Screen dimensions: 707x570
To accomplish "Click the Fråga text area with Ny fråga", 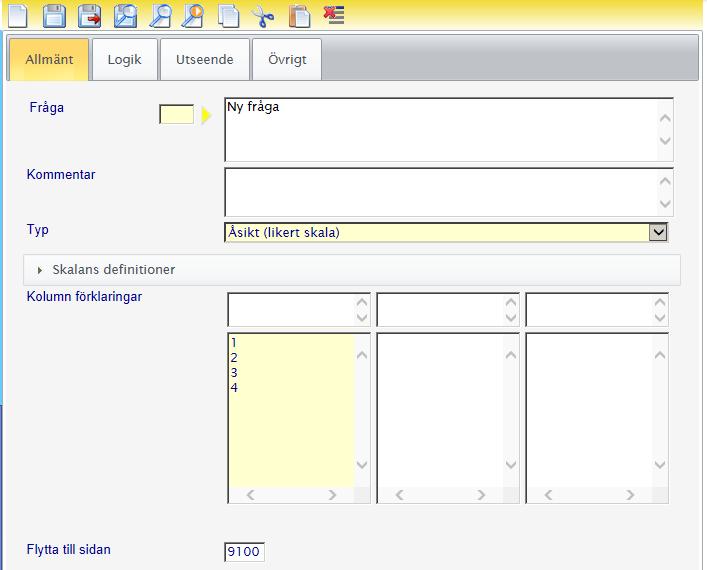I will tap(449, 129).
